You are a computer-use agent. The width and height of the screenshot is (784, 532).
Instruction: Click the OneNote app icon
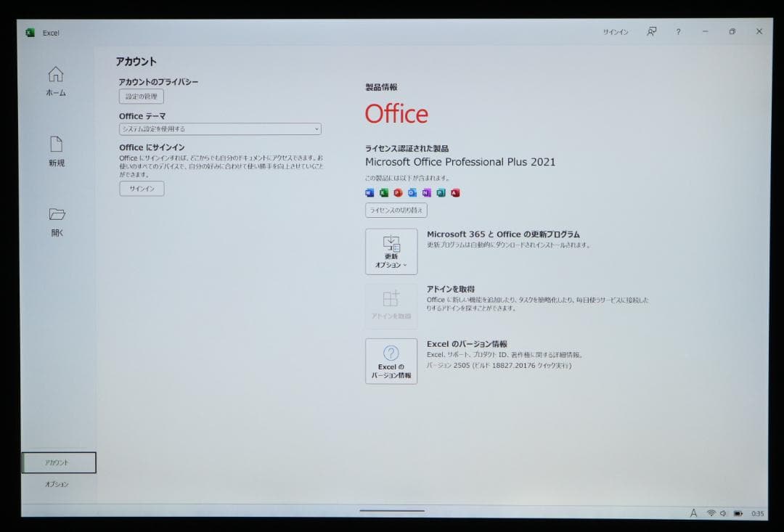coord(427,192)
